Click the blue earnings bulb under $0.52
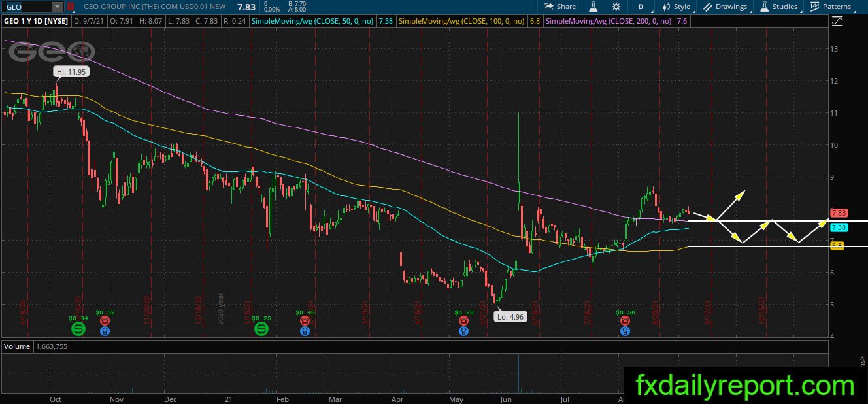This screenshot has width=868, height=404. 105,331
